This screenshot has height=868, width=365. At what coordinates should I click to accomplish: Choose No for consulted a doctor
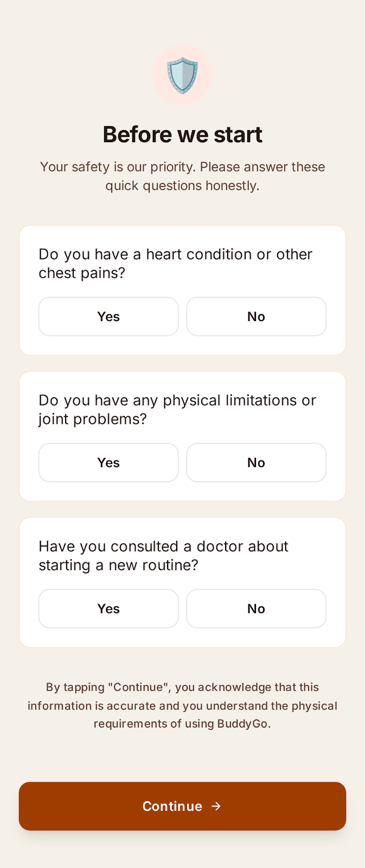257,608
